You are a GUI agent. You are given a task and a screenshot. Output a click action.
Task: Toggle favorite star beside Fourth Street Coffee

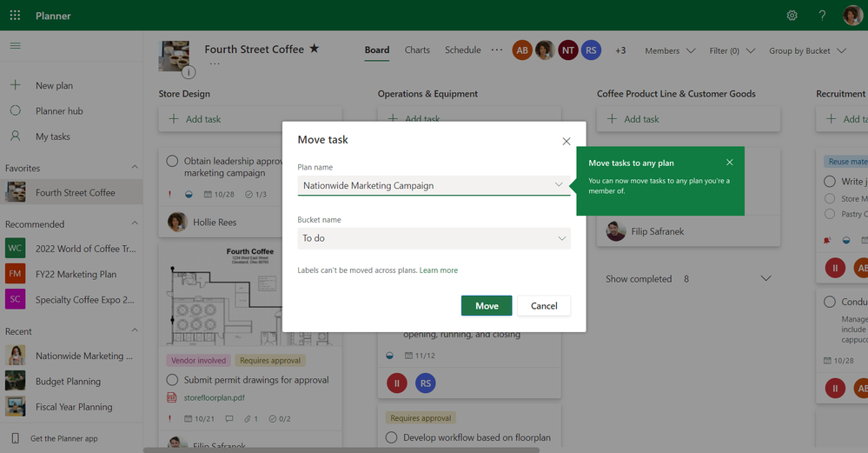(314, 49)
